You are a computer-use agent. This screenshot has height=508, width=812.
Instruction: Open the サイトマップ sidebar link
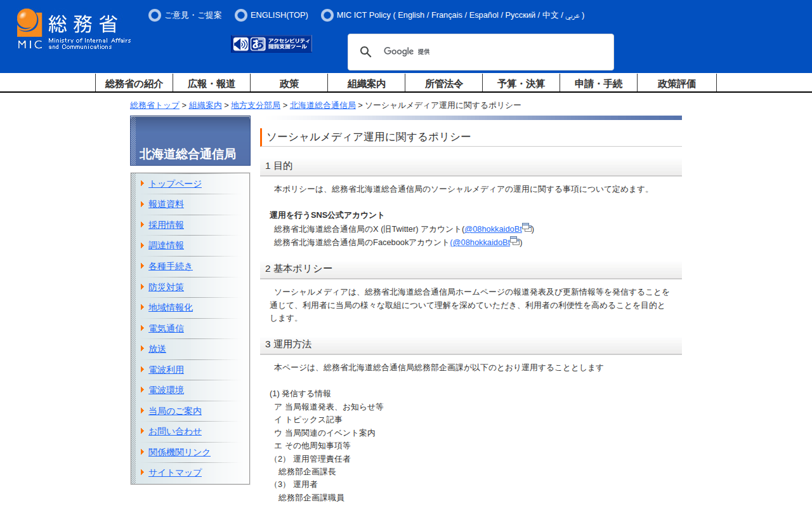[175, 473]
